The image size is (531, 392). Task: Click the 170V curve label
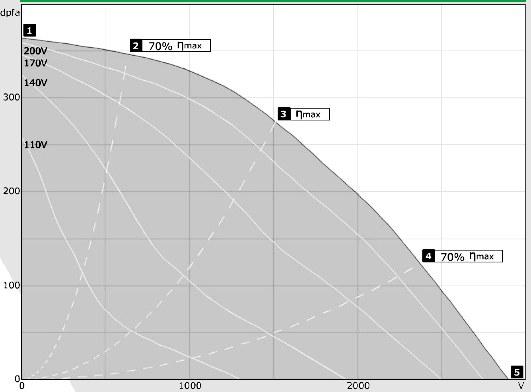[36, 63]
